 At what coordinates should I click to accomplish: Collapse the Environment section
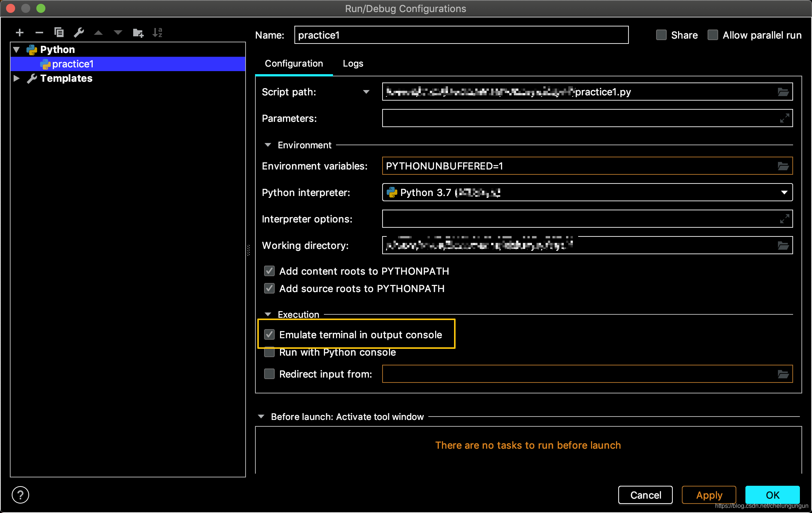point(268,145)
